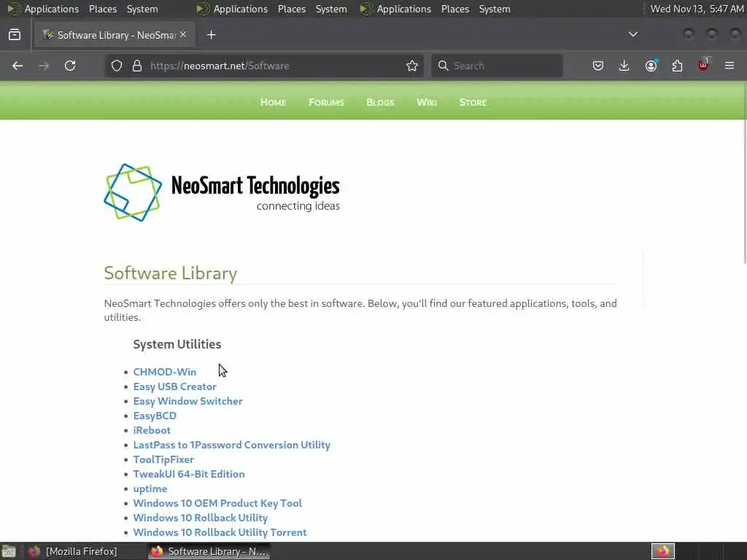Viewport: 747px width, 560px height.
Task: Open Windows 10 Rollback Utility Torrent link
Action: click(220, 532)
